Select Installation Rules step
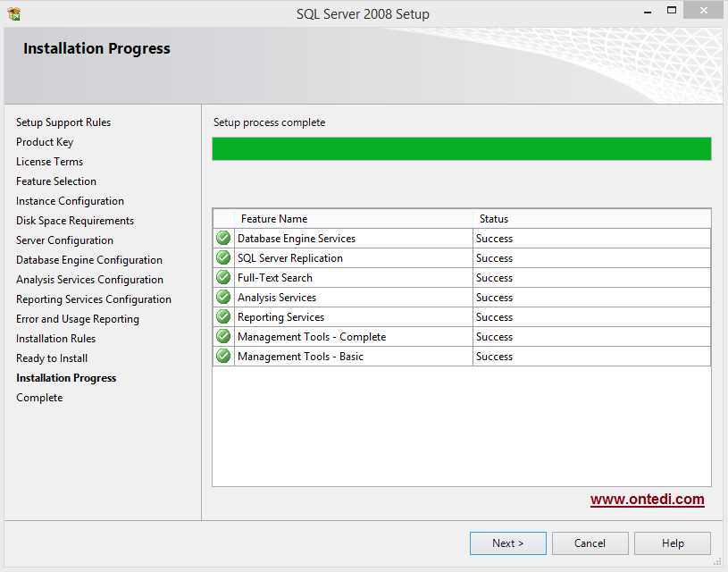This screenshot has width=728, height=572. [55, 339]
